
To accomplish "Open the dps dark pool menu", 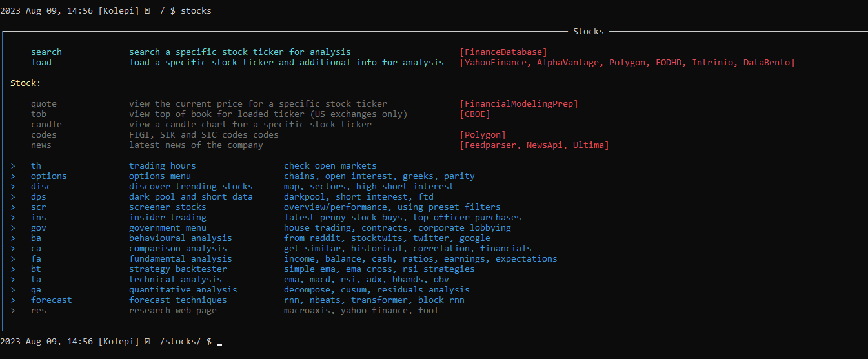I will 39,197.
